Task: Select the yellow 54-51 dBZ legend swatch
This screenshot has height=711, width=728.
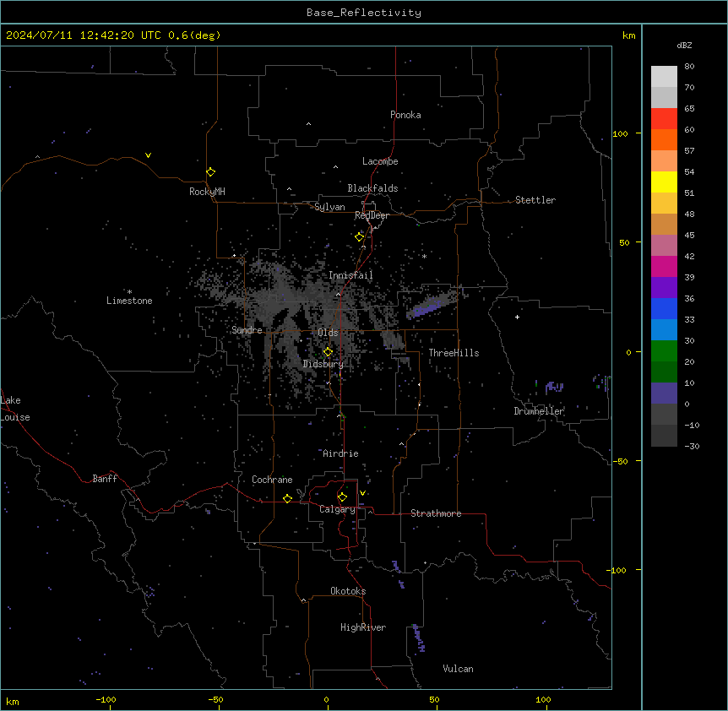Action: (664, 182)
